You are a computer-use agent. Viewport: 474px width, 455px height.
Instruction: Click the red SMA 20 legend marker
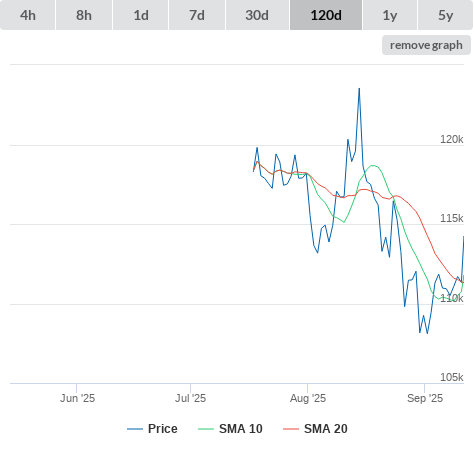pyautogui.click(x=291, y=429)
